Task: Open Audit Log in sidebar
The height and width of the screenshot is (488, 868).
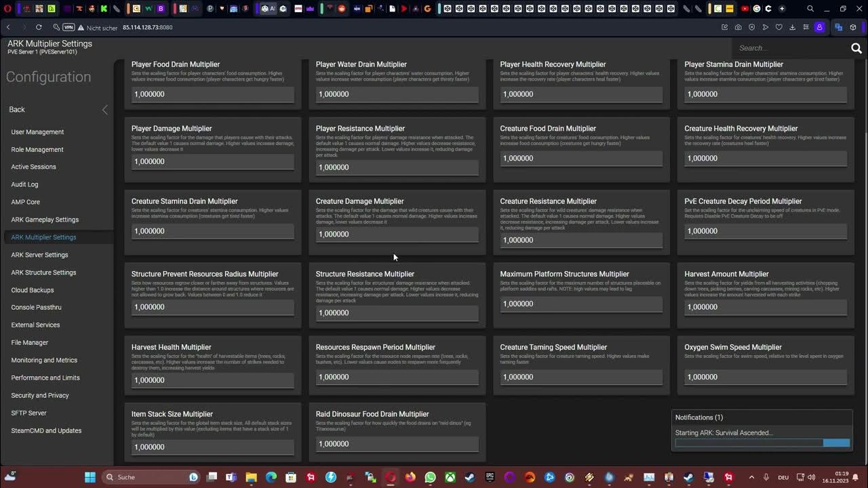Action: pos(24,184)
